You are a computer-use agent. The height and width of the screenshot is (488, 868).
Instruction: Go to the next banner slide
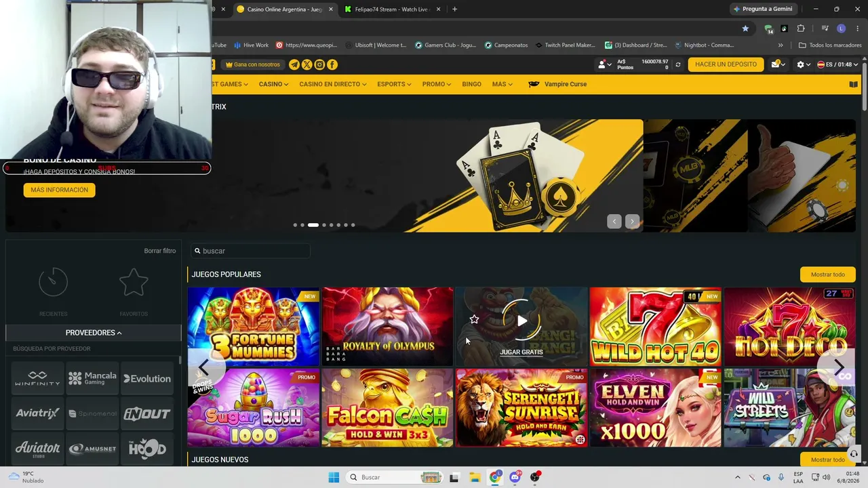(632, 222)
